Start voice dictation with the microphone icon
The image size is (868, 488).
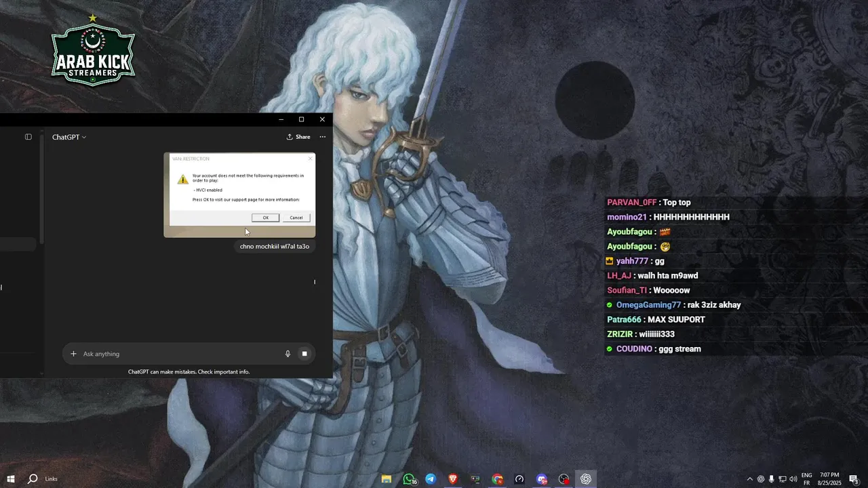point(288,354)
